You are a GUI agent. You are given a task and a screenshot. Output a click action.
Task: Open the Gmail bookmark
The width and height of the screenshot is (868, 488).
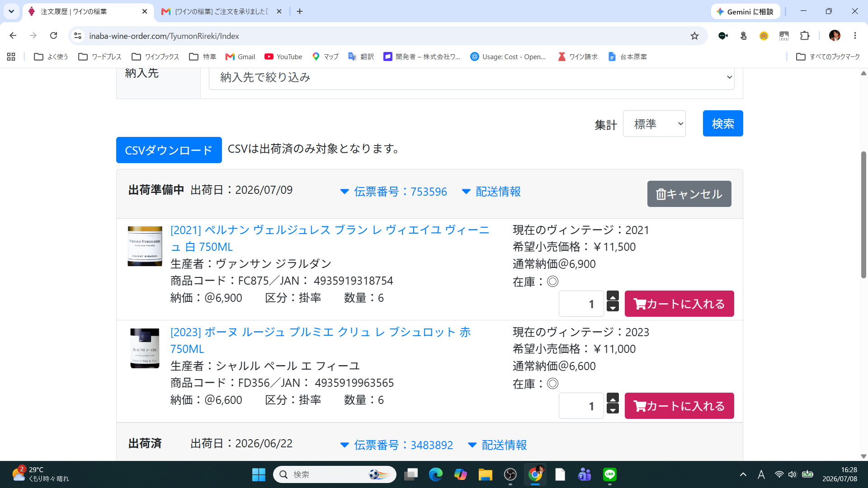pos(241,56)
